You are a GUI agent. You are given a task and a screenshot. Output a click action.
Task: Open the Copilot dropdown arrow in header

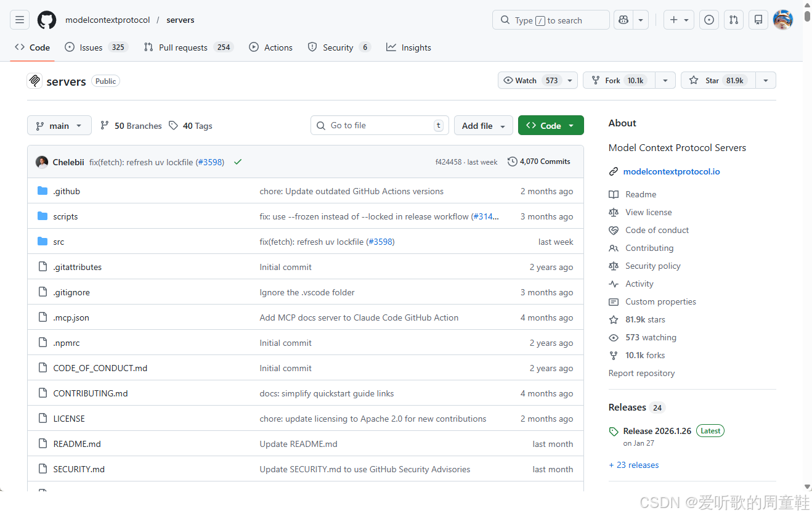tap(641, 20)
